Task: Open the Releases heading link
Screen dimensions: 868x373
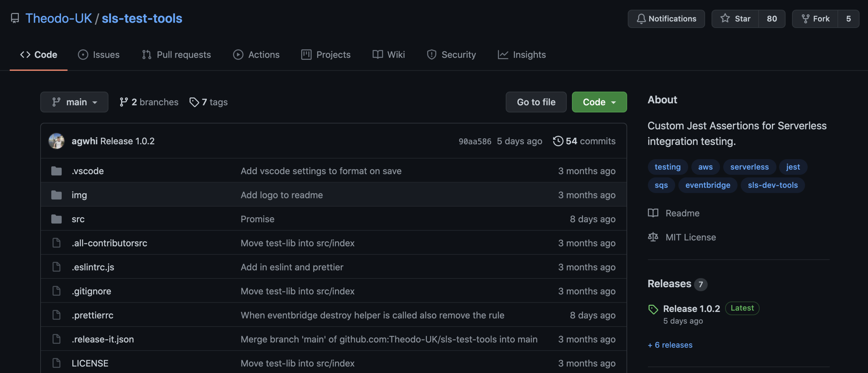Action: pos(669,284)
